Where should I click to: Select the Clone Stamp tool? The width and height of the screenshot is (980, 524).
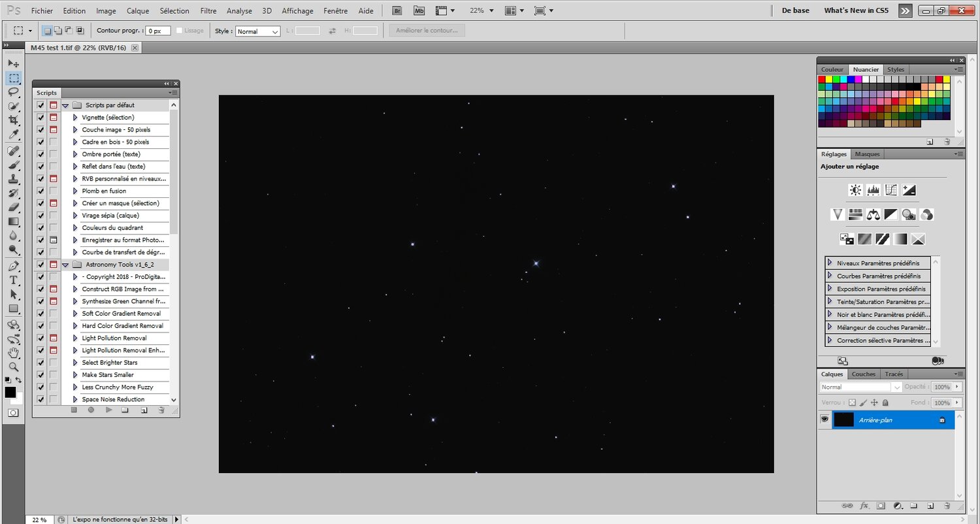click(13, 180)
